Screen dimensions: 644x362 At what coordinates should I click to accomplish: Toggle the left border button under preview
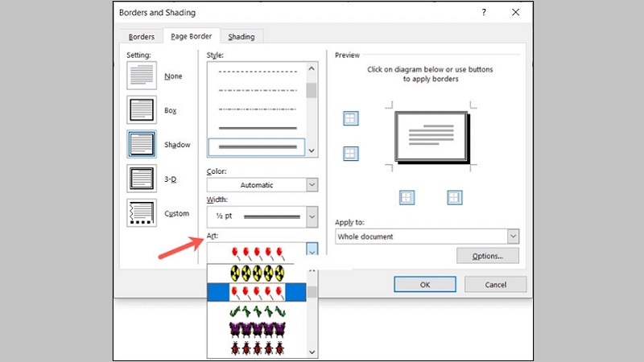pyautogui.click(x=407, y=197)
